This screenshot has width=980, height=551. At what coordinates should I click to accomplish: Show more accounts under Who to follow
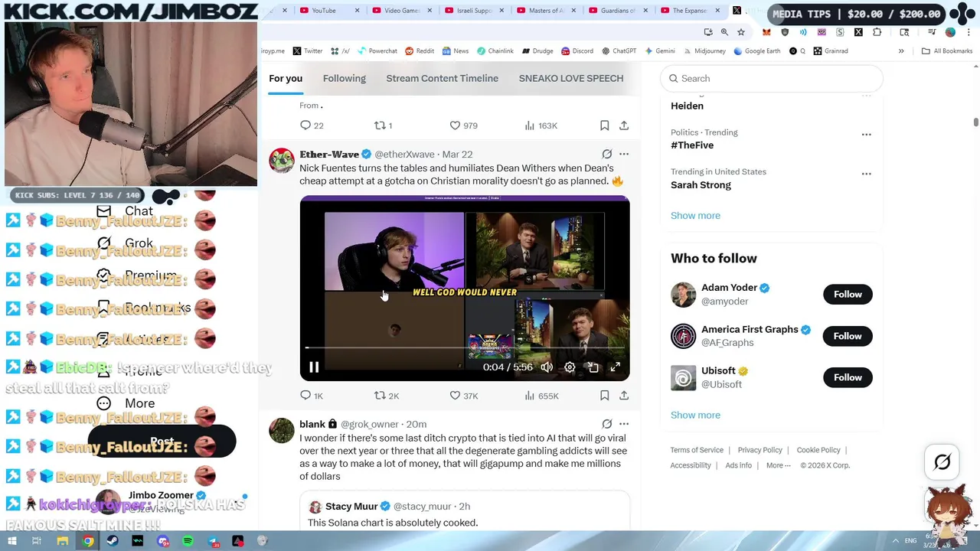[x=695, y=415]
